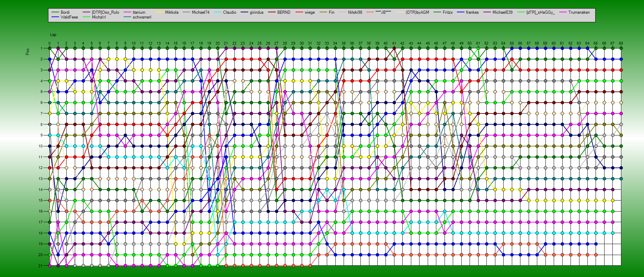Click position 21 label on vertical axis
644x277 pixels.
pyautogui.click(x=41, y=266)
